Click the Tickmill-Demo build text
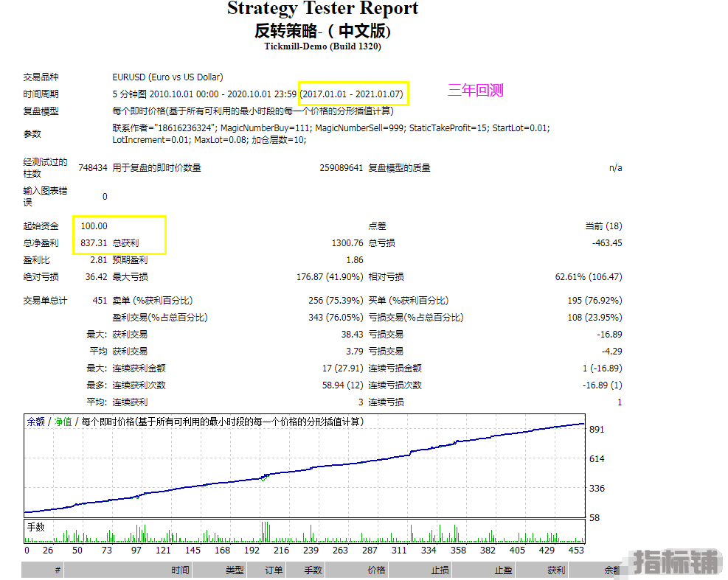The height and width of the screenshot is (580, 728). [x=322, y=46]
